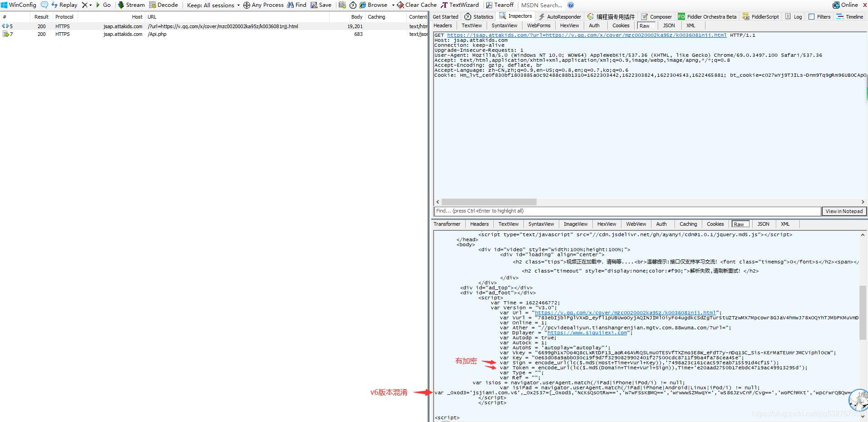The height and width of the screenshot is (422, 868).
Task: Switch to the Composer tab
Action: tap(656, 17)
